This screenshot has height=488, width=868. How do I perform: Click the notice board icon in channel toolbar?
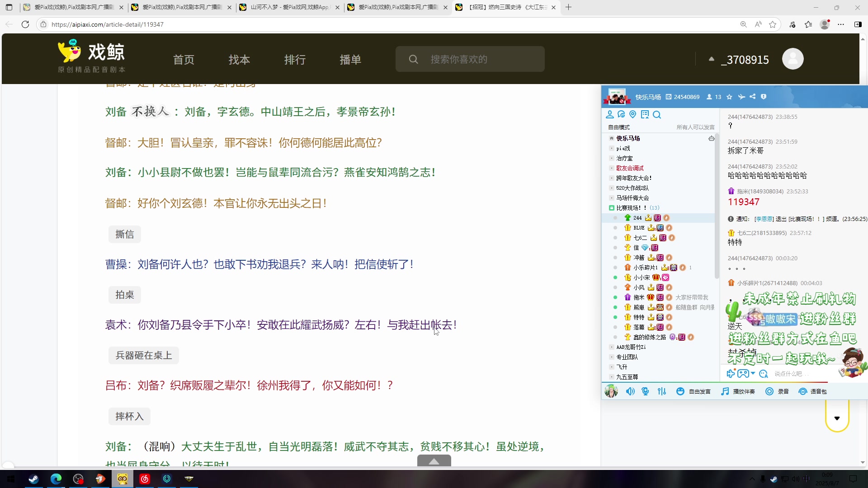(x=645, y=114)
